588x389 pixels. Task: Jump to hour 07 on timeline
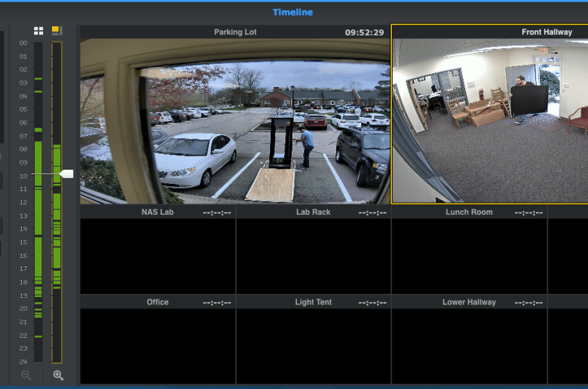23,136
